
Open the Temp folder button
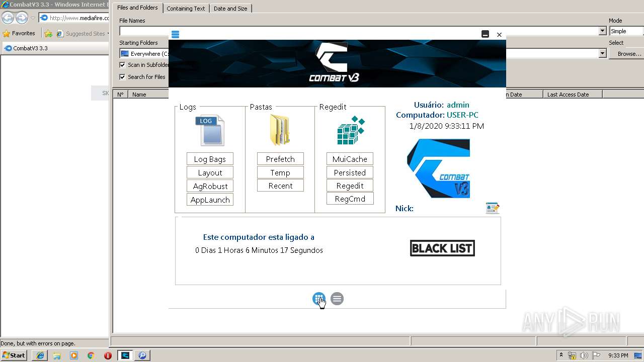(x=280, y=172)
